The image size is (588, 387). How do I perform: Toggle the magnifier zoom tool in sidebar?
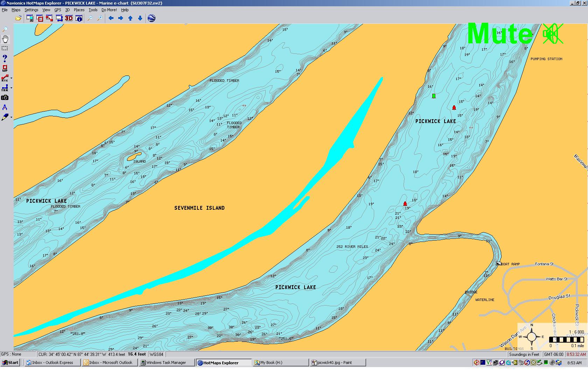tap(5, 29)
